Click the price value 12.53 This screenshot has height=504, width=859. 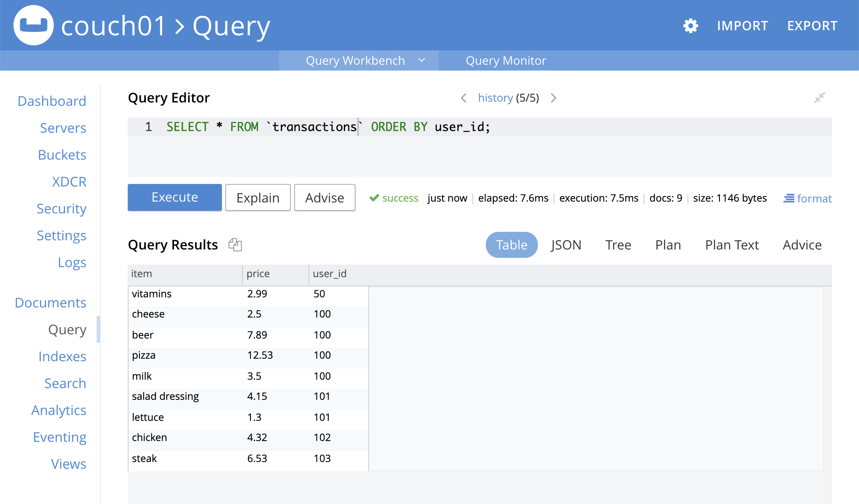click(x=260, y=355)
